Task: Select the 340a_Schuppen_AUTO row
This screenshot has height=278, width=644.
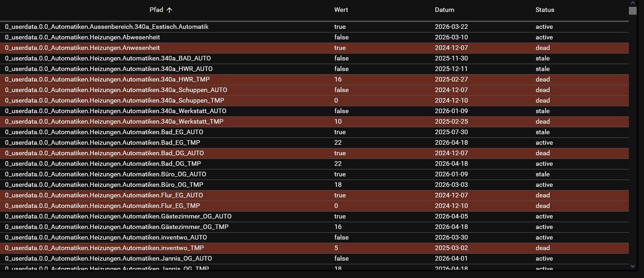Action: pos(116,90)
